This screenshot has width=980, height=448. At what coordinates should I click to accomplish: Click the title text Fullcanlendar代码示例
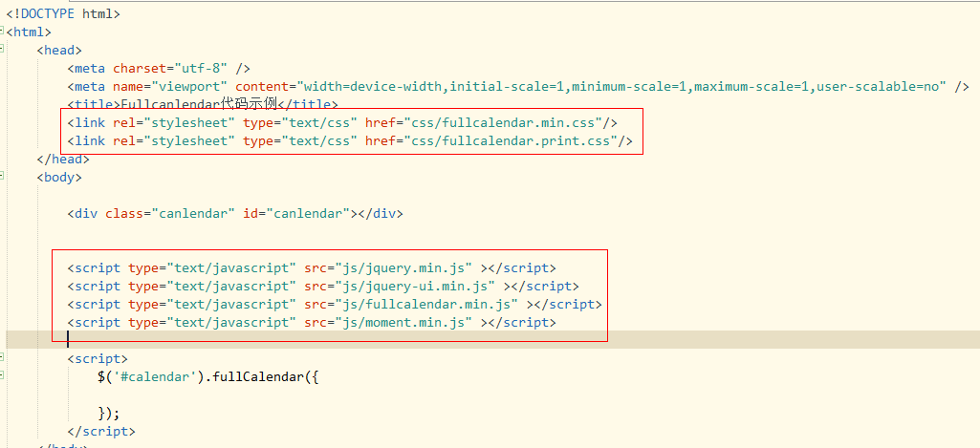pyautogui.click(x=198, y=104)
